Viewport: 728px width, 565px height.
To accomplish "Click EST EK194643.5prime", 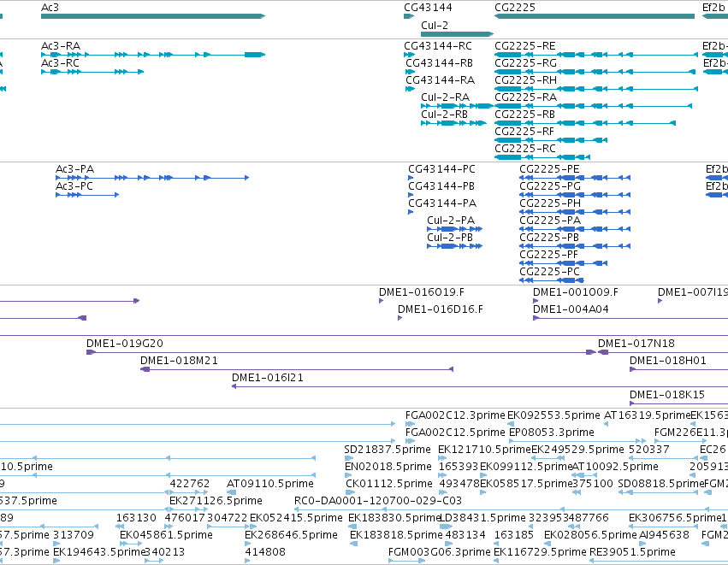I will 99,553.
